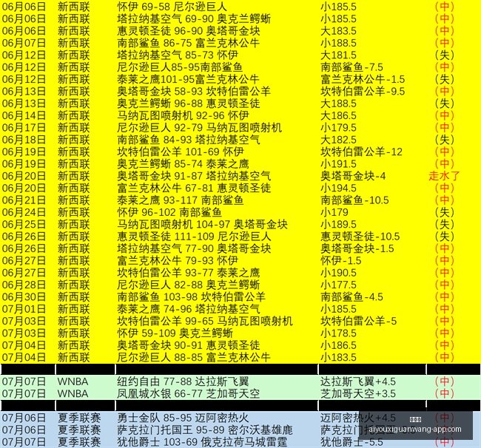Select the prediction 小194.5
This screenshot has height=448, width=481.
tap(338, 189)
